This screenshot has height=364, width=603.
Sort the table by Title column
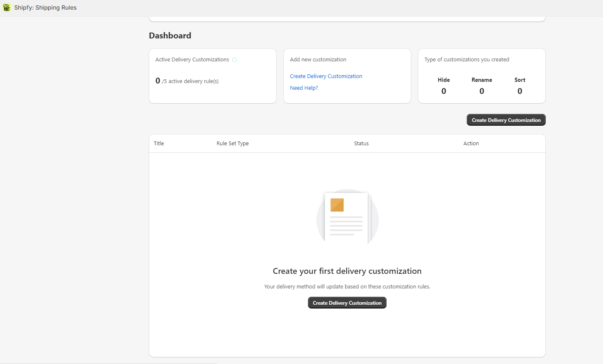[159, 143]
